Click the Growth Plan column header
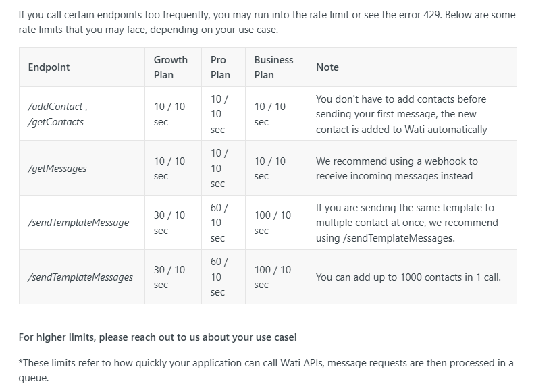This screenshot has width=555, height=392. [x=171, y=67]
